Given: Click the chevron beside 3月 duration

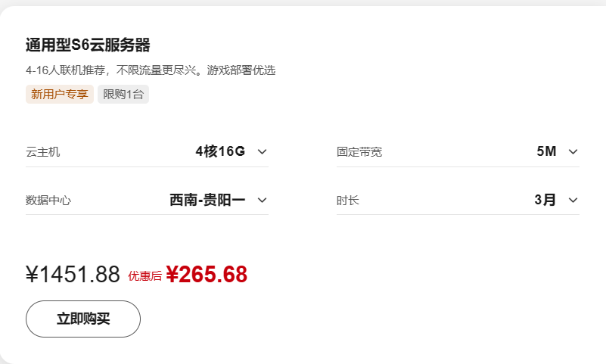Looking at the screenshot, I should click(x=573, y=200).
